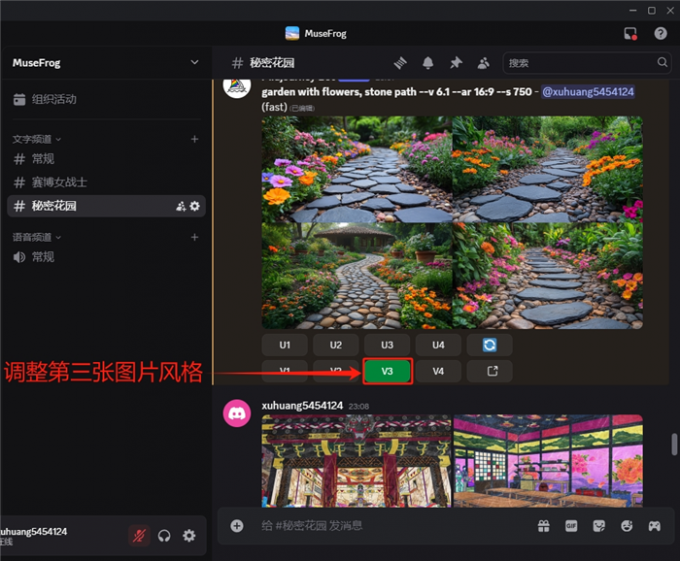Click the U3 upscale button
The width and height of the screenshot is (680, 561).
click(x=387, y=345)
